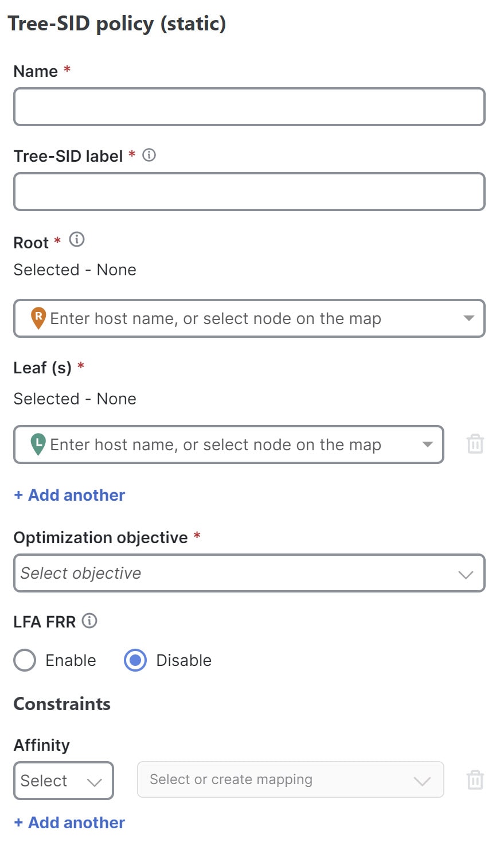Click the LFA FRR info icon
Screen dimensions: 504x846
89,620
